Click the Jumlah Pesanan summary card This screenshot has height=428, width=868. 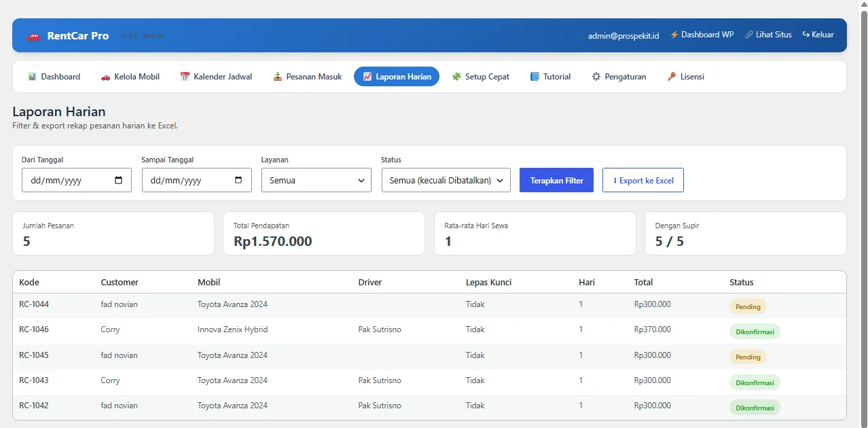[113, 234]
